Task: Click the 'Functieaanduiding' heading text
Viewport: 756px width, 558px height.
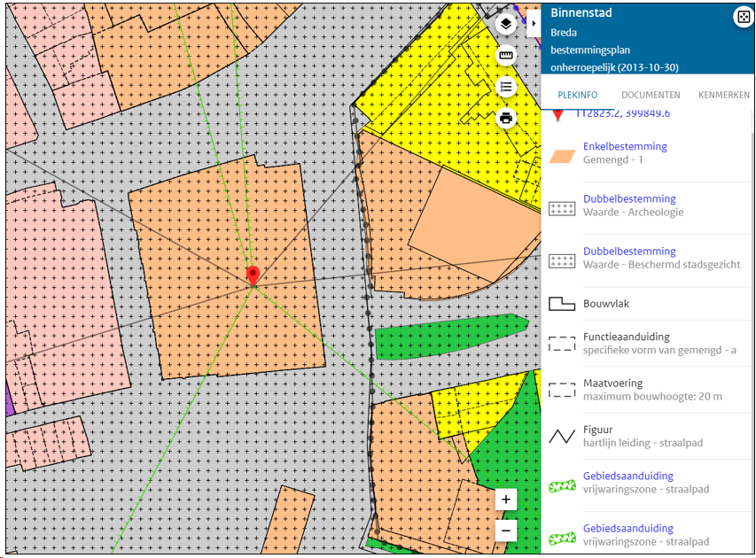Action: coord(627,337)
